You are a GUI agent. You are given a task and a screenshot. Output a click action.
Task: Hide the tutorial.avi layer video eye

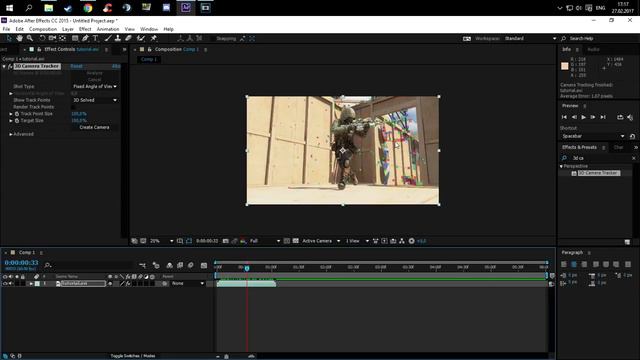pyautogui.click(x=5, y=283)
